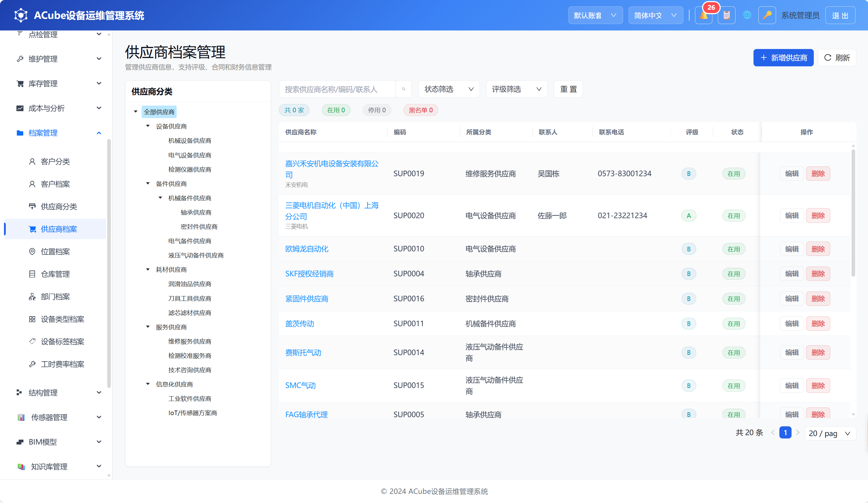Open the 评级筛选 dropdown

tap(516, 89)
